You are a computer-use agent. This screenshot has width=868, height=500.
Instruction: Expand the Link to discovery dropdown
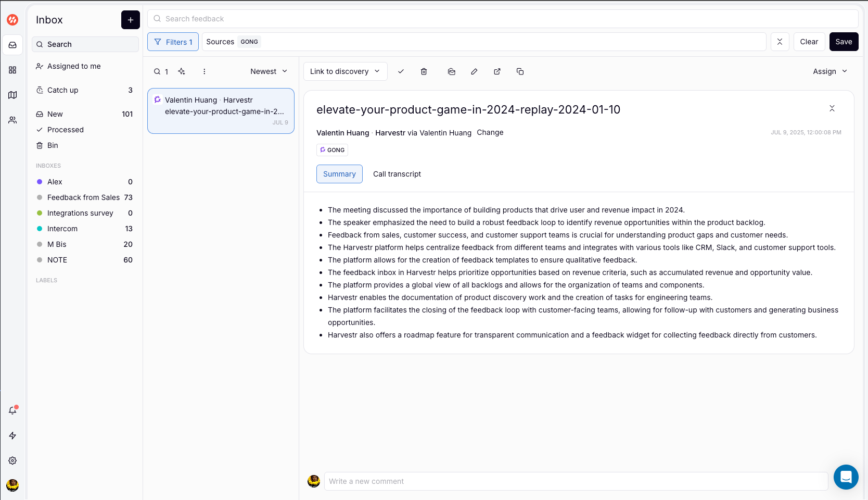click(x=345, y=71)
